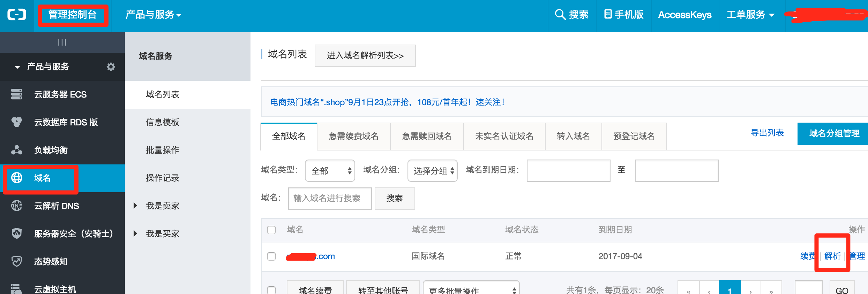Screen dimensions: 868x294
Task: Click the load balancer icon
Action: click(x=17, y=150)
